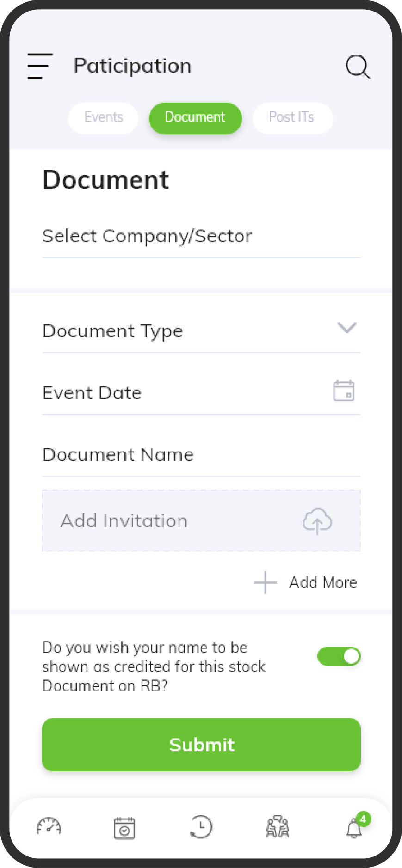Open the hamburger menu
This screenshot has width=402, height=868.
point(40,66)
